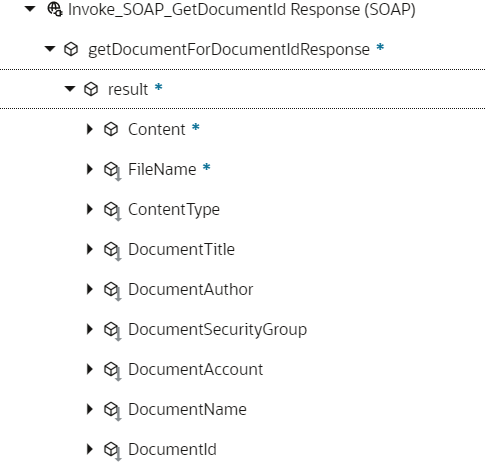Viewport: 485px width, 467px height.
Task: Click the element icon beside DocumentAuthor
Action: (112, 291)
